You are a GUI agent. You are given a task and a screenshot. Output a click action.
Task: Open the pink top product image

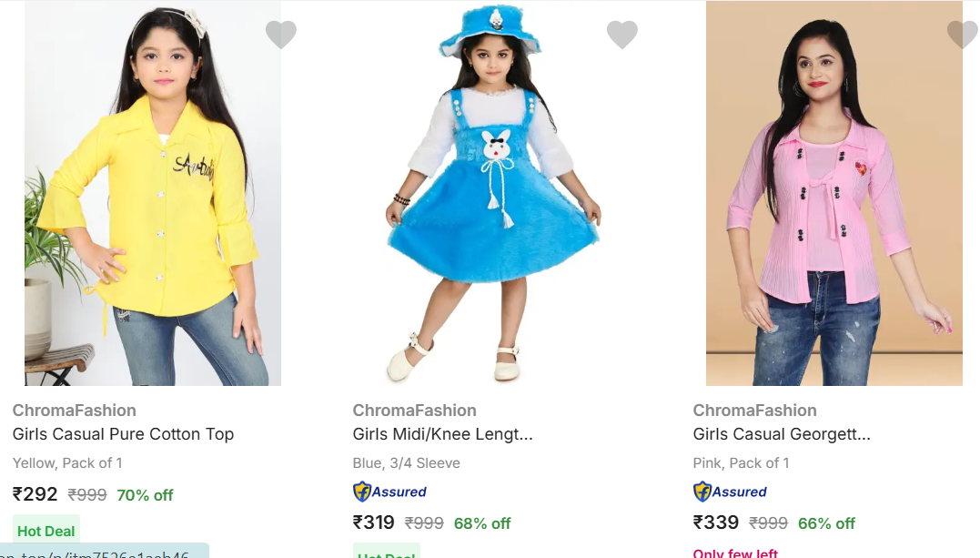(x=834, y=193)
